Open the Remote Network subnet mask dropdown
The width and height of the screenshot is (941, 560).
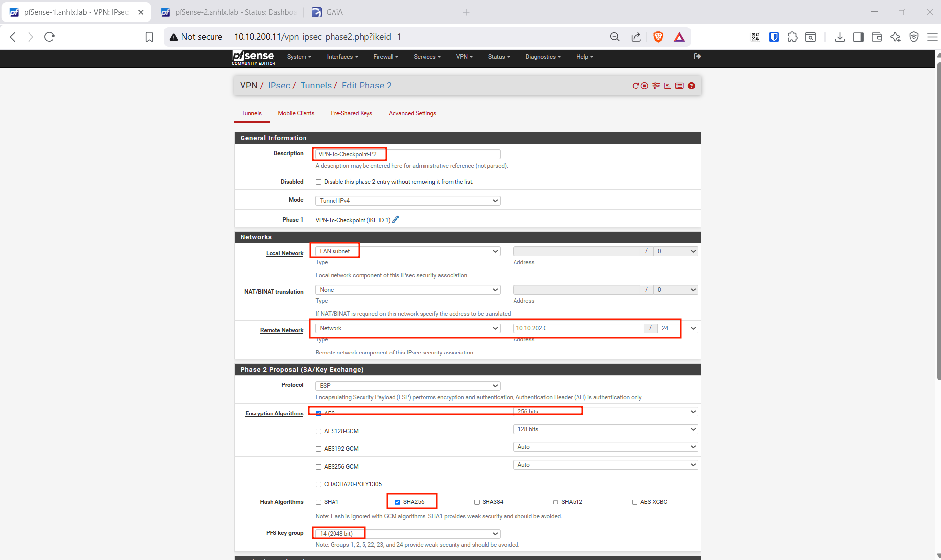tap(678, 328)
